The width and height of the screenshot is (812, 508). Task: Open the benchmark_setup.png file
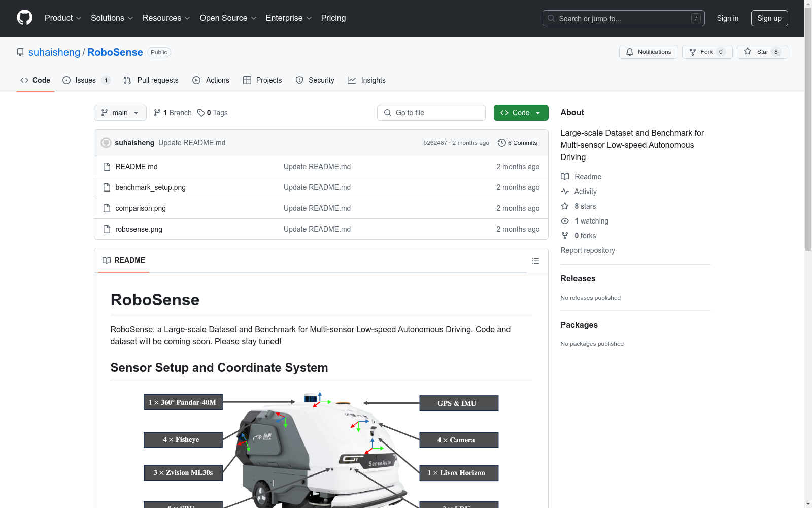point(151,187)
